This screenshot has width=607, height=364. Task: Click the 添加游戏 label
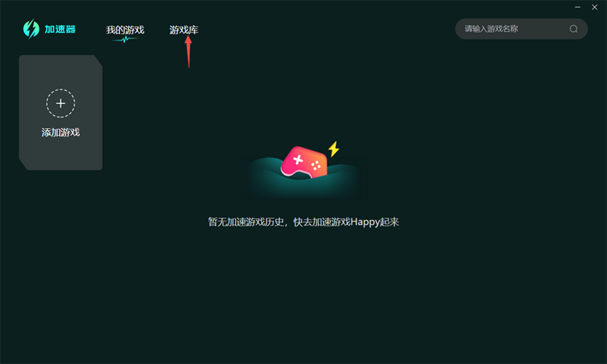(61, 132)
